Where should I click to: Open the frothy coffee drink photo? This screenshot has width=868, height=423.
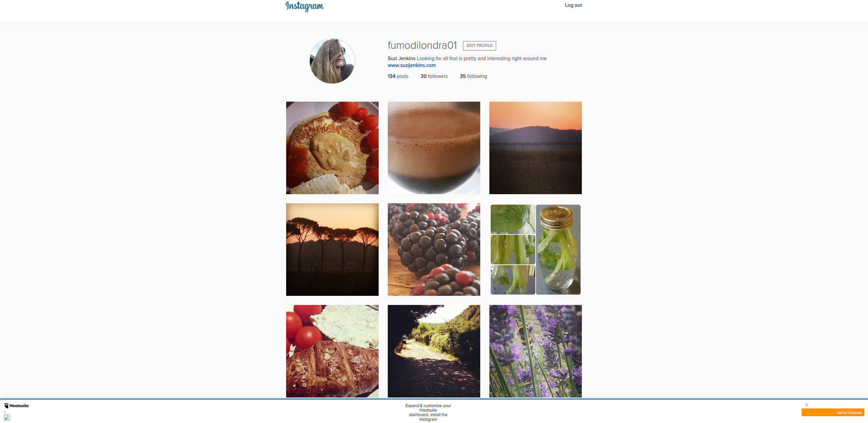click(x=434, y=148)
